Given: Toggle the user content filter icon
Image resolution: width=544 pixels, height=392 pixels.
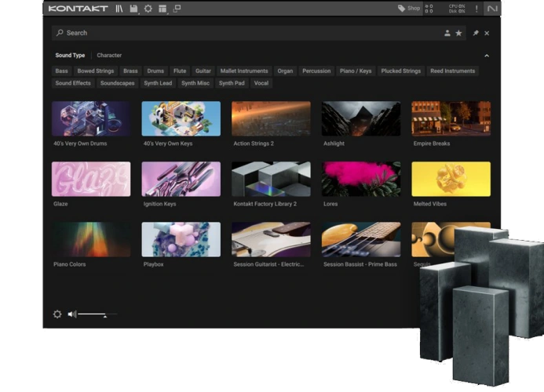Looking at the screenshot, I should pyautogui.click(x=447, y=33).
